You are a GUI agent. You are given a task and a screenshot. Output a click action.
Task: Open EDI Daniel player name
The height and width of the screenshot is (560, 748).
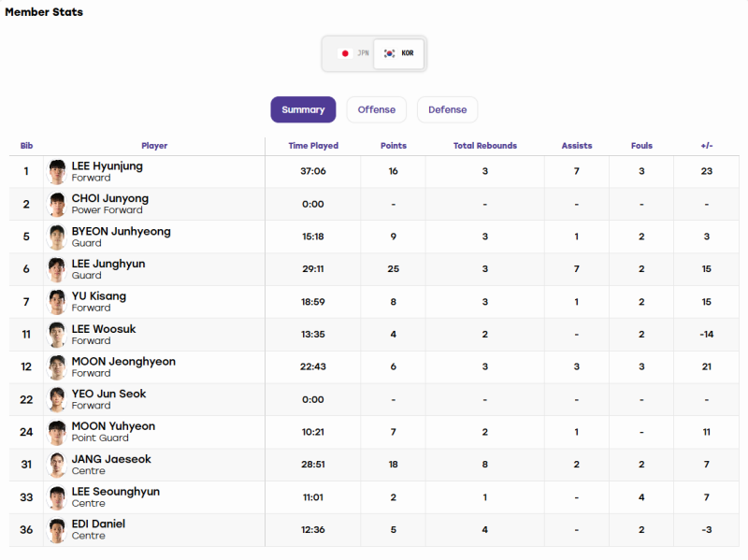(x=98, y=524)
